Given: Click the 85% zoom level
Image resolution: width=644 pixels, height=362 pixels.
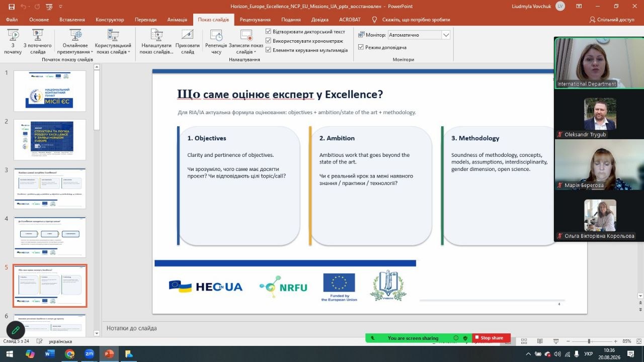Looking at the screenshot, I should coord(626,341).
